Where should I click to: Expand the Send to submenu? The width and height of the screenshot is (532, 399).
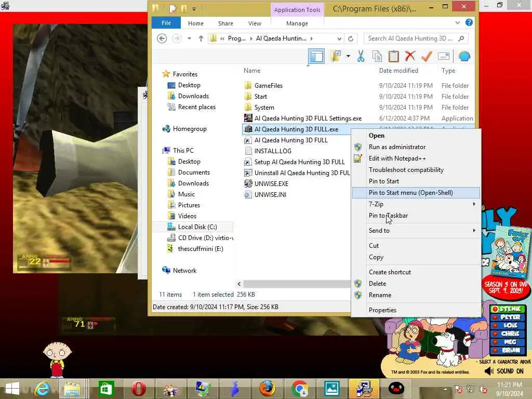[416, 230]
